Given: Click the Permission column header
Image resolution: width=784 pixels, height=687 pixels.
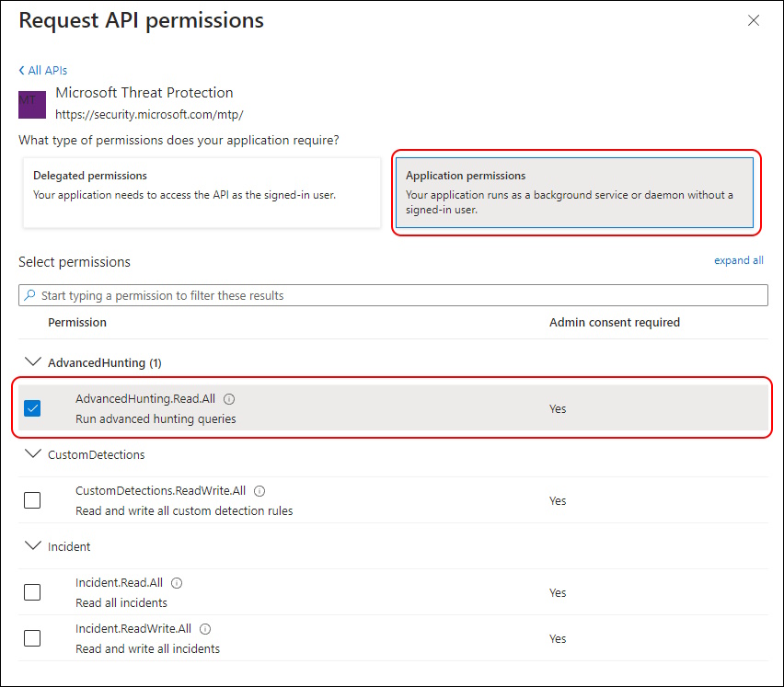Looking at the screenshot, I should 77,322.
